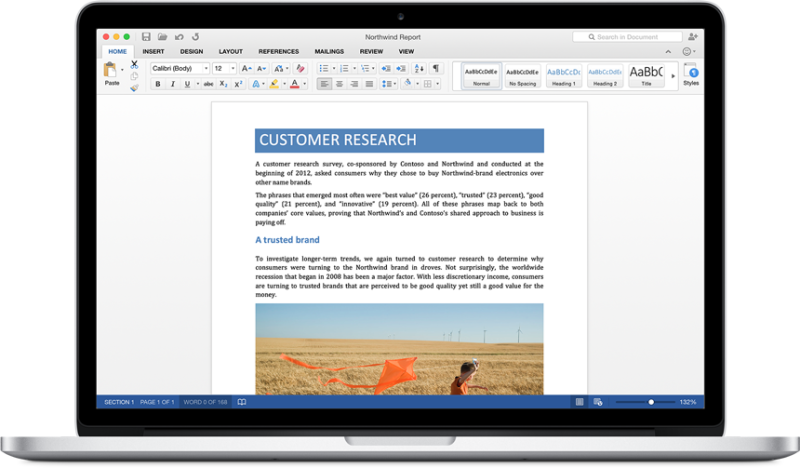Click the borders grid icon
Image resolution: width=800 pixels, height=468 pixels.
[x=428, y=84]
